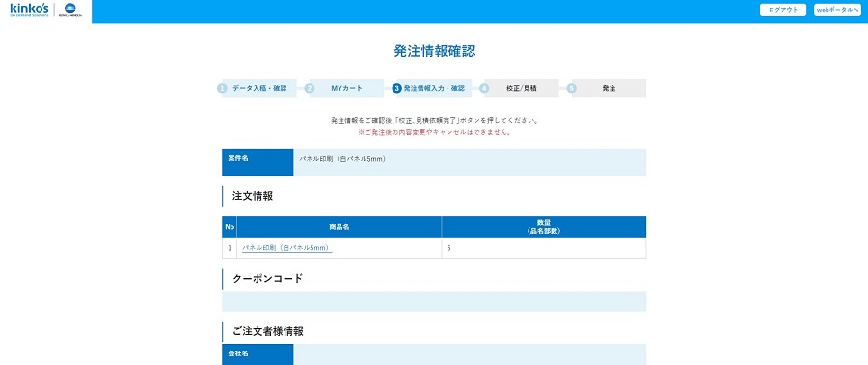Open the パネル印刷(白パネル5mm) product link
The image size is (868, 365).
coord(286,248)
